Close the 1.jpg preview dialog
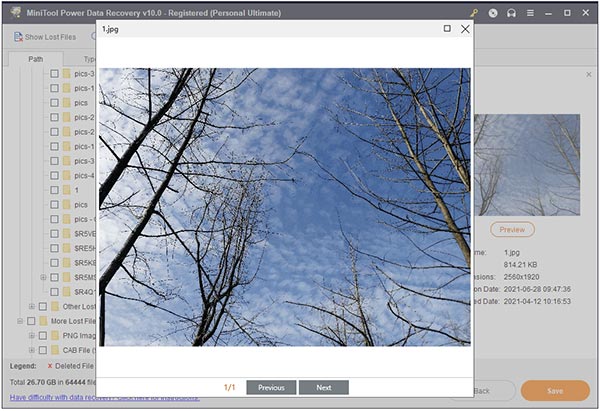The image size is (600, 411). [x=465, y=29]
